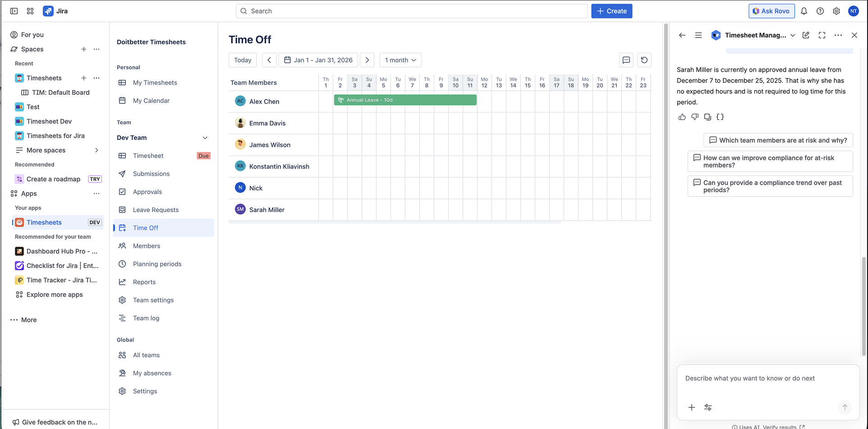Open chat customization sliders icon

[708, 407]
